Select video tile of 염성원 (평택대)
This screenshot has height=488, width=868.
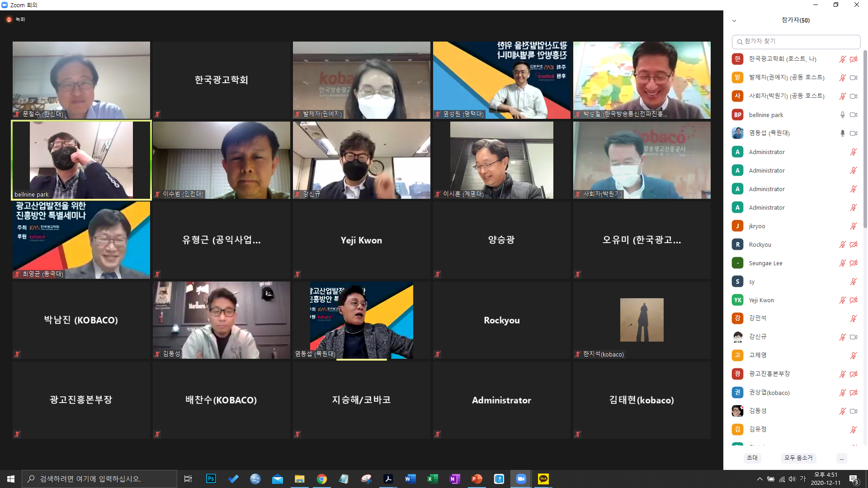coord(502,80)
